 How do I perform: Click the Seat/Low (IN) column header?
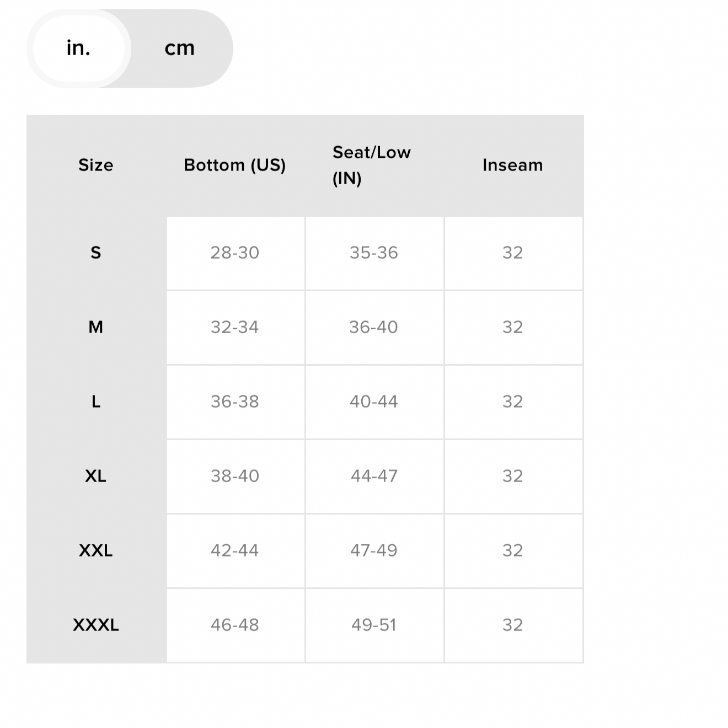coord(372,165)
